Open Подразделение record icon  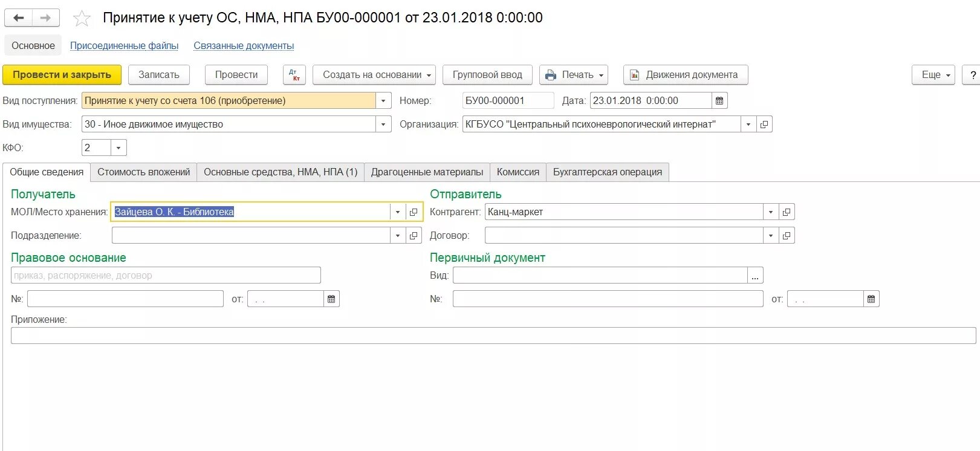click(414, 236)
